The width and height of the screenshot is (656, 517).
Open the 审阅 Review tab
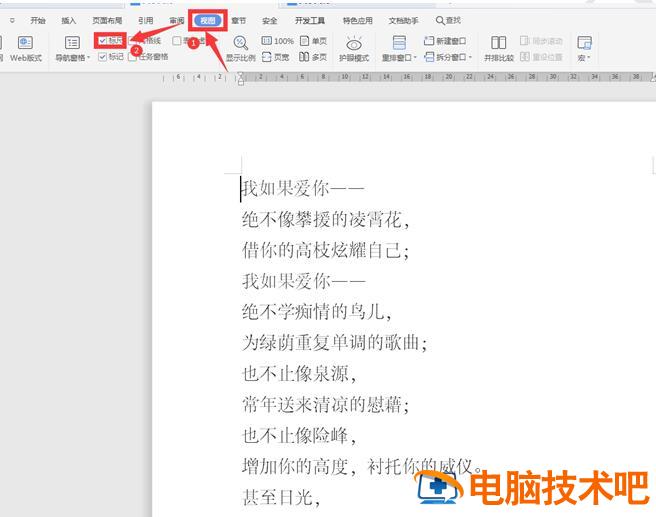(177, 20)
